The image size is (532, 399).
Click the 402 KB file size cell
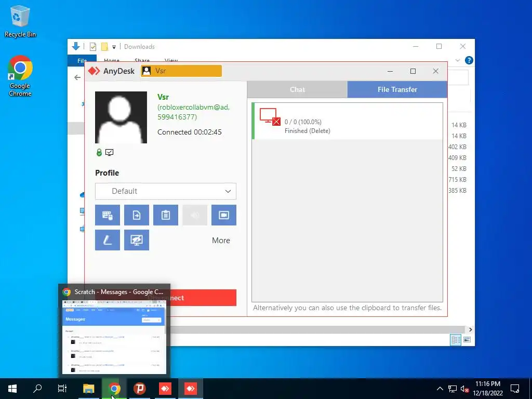[457, 147]
